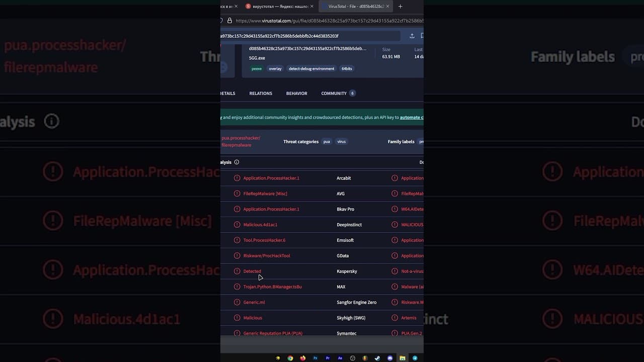The image size is (644, 362).
Task: Click the Threat categories label
Action: 301,142
